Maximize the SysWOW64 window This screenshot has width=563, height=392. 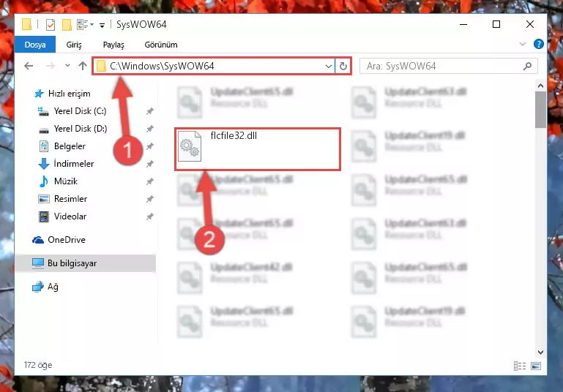[x=496, y=24]
